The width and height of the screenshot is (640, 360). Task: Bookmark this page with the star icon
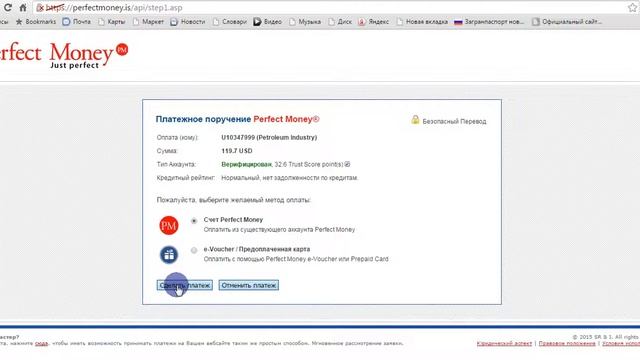tap(632, 8)
